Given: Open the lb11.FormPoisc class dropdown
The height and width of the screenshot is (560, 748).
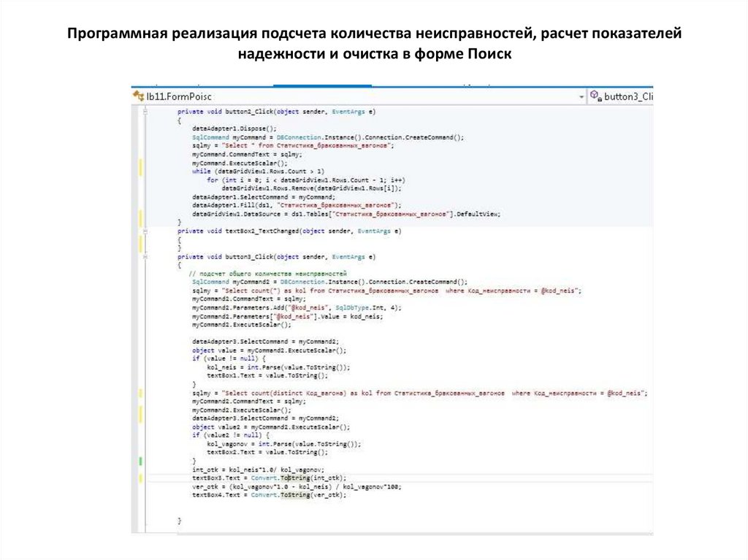Looking at the screenshot, I should click(x=359, y=96).
